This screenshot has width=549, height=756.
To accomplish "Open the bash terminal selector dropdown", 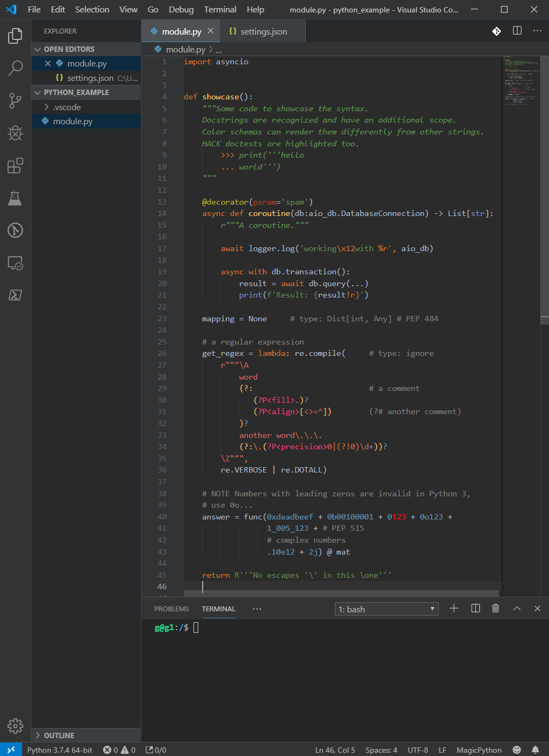I will [x=386, y=609].
